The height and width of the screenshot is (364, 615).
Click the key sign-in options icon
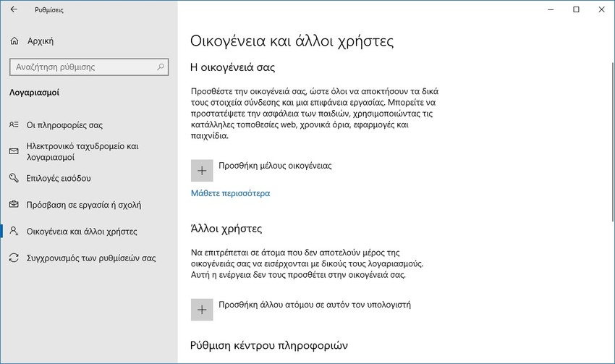coord(14,178)
